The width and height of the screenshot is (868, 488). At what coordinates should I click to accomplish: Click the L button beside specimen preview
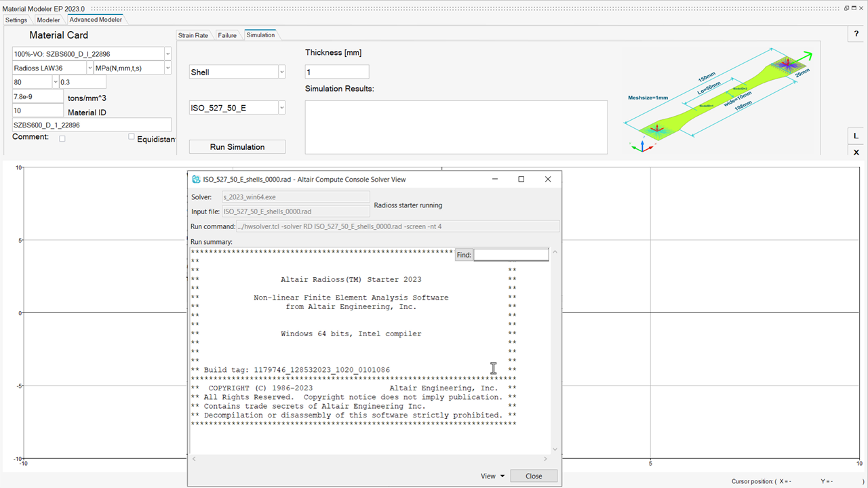click(856, 136)
